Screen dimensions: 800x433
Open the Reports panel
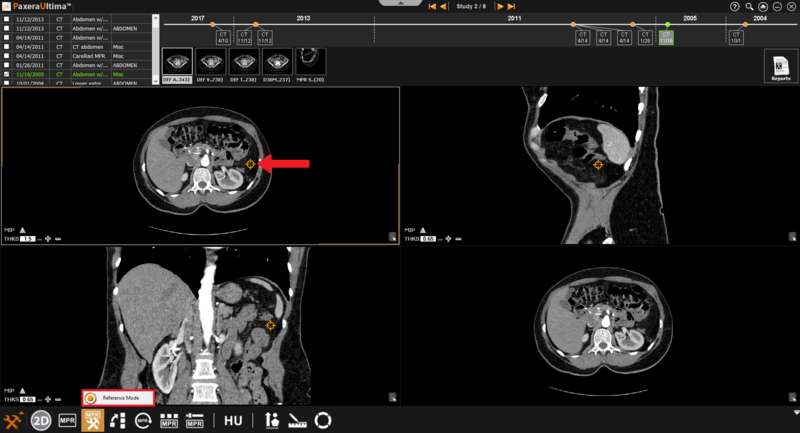pos(780,66)
